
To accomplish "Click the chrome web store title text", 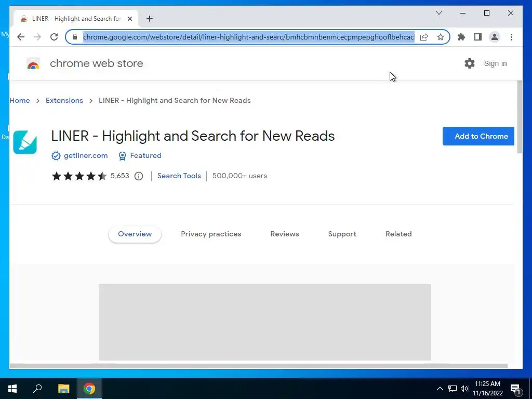I will click(x=96, y=63).
